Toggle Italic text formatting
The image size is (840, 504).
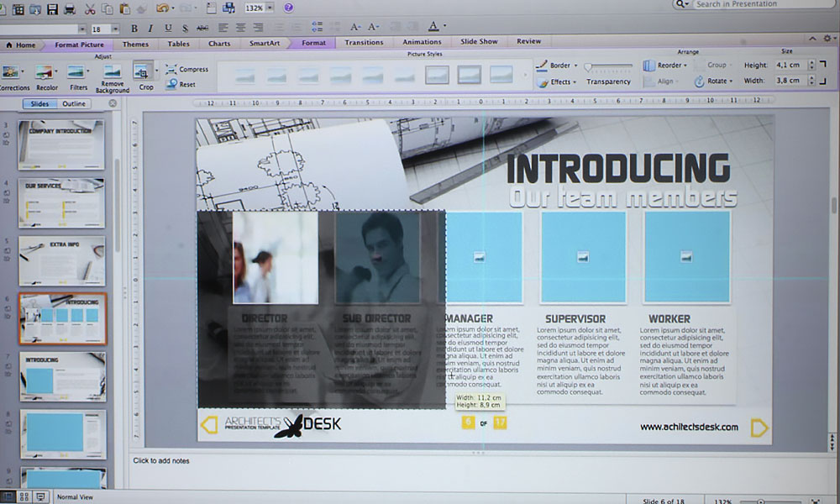click(151, 28)
